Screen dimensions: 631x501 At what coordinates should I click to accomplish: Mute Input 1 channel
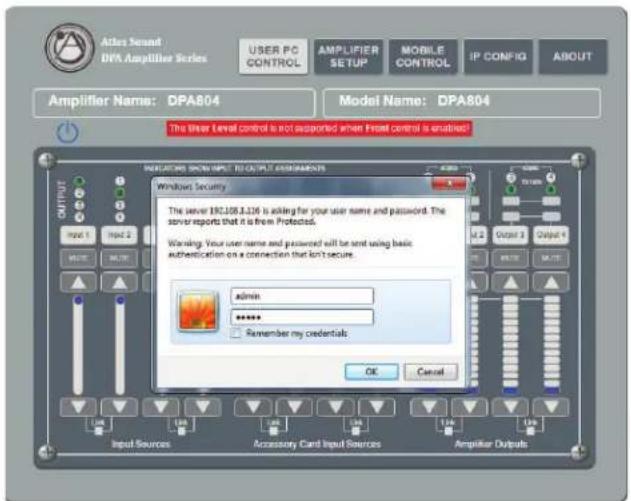pos(78,258)
